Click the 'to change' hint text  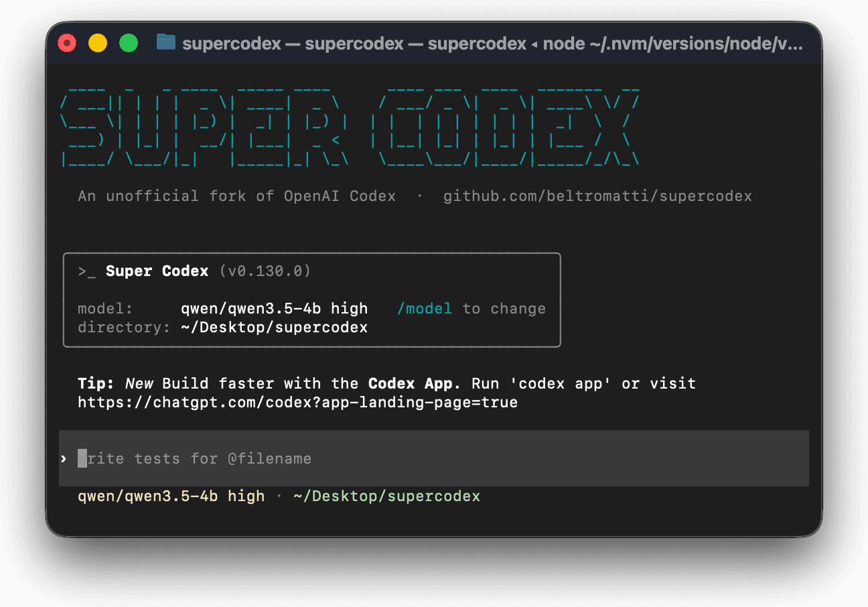coord(504,309)
